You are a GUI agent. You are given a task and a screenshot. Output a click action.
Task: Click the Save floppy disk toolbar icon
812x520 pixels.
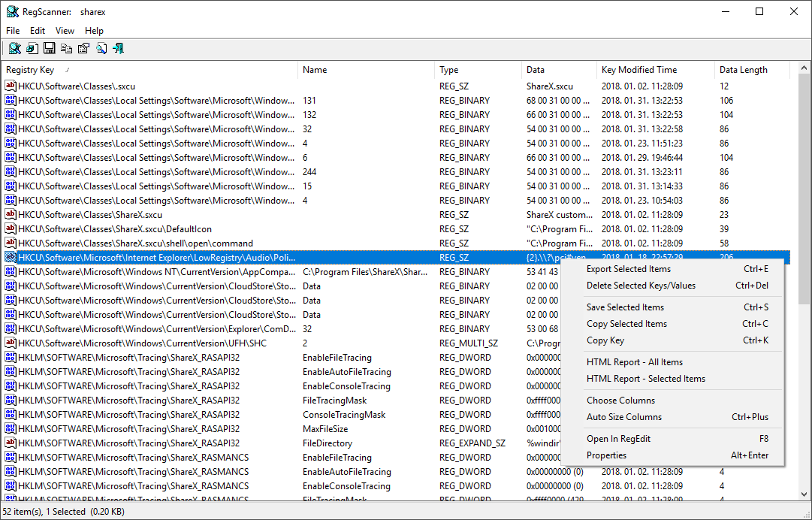coord(50,49)
